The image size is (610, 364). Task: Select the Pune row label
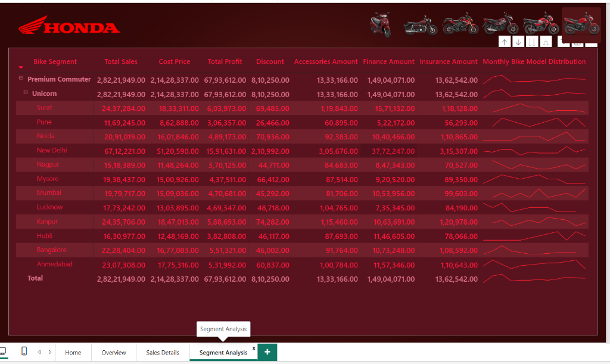coord(44,122)
